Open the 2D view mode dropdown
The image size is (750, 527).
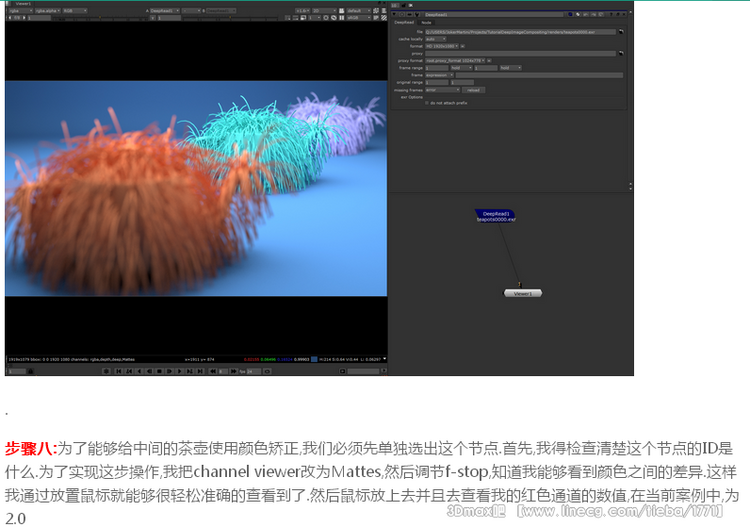[x=324, y=11]
